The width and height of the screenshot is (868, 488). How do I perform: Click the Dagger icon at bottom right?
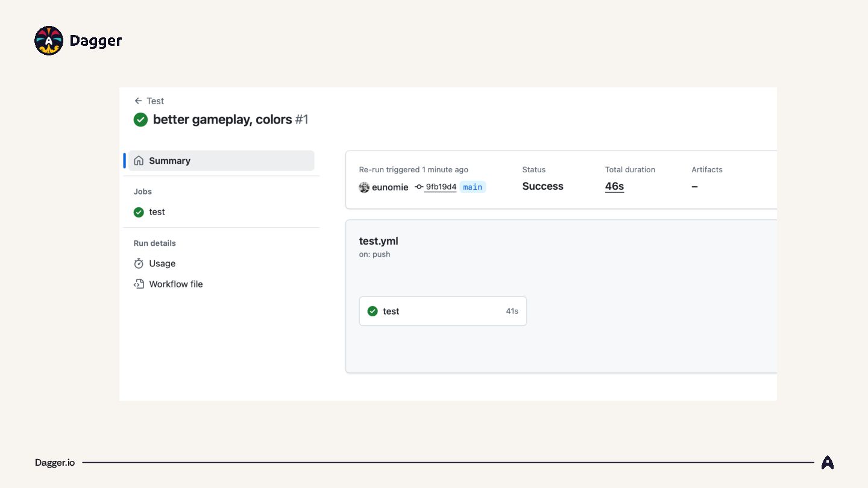(828, 463)
